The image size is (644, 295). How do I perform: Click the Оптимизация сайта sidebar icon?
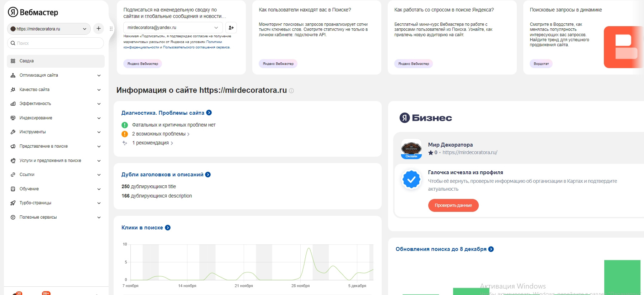(x=13, y=75)
